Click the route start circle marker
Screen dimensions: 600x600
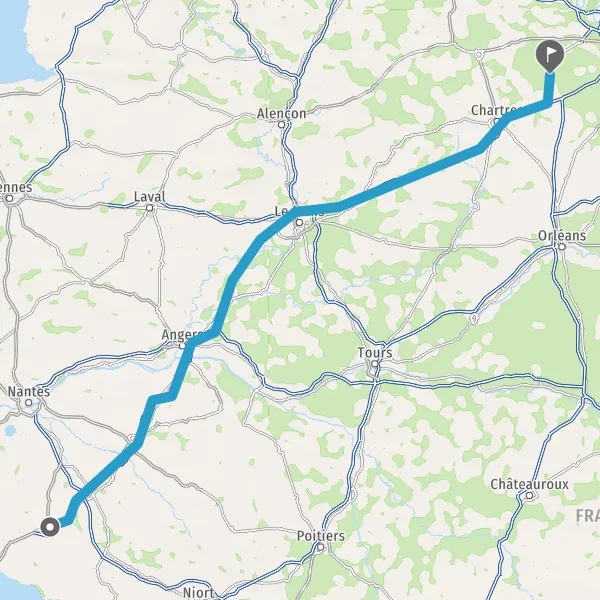(x=50, y=527)
